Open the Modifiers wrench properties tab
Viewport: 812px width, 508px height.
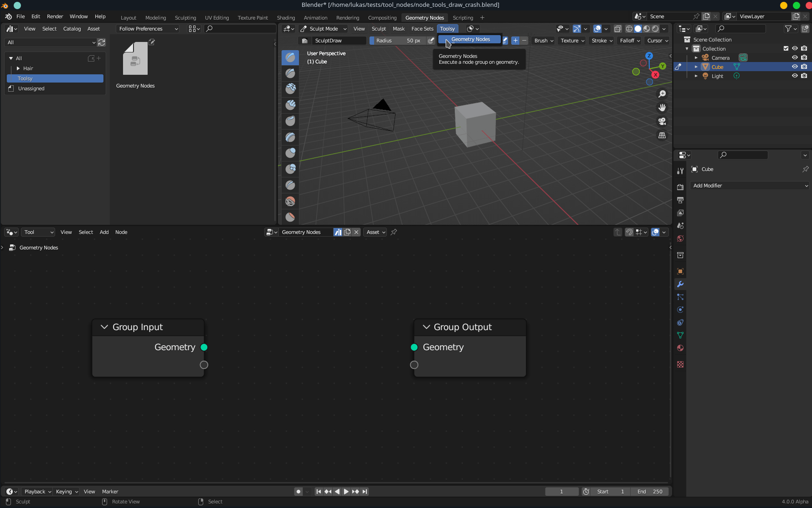pyautogui.click(x=680, y=284)
